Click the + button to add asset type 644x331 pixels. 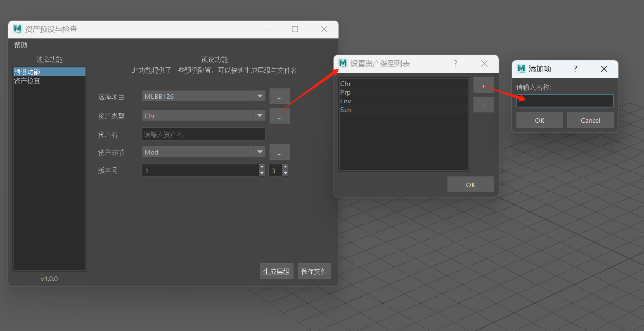tap(484, 86)
